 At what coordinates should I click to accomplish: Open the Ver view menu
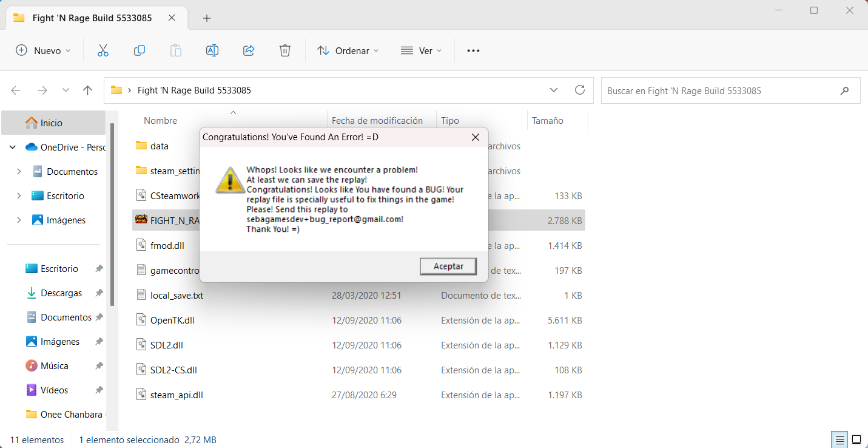pos(422,51)
